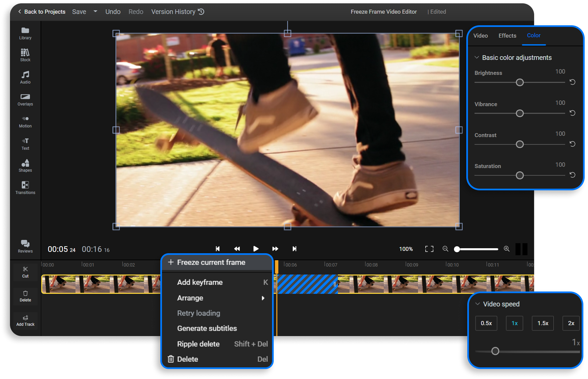The image size is (588, 379).
Task: Choose Generate subtitles from the context menu
Action: click(x=207, y=328)
